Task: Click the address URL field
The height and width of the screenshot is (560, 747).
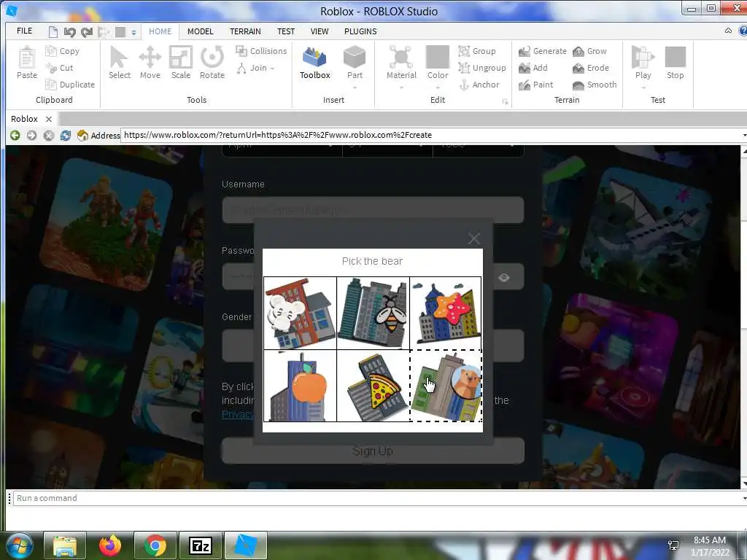Action: tap(430, 135)
